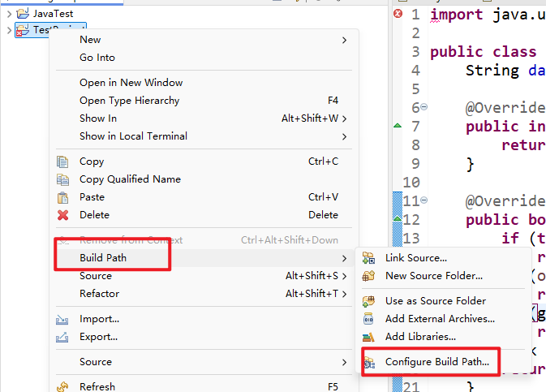Click the Add Libraries books icon
546x392 pixels.
(x=369, y=337)
